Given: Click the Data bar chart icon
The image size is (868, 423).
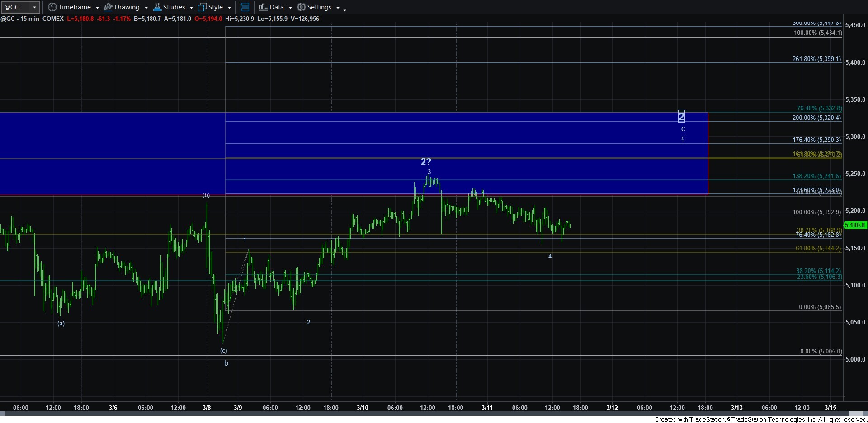Looking at the screenshot, I should tap(263, 7).
